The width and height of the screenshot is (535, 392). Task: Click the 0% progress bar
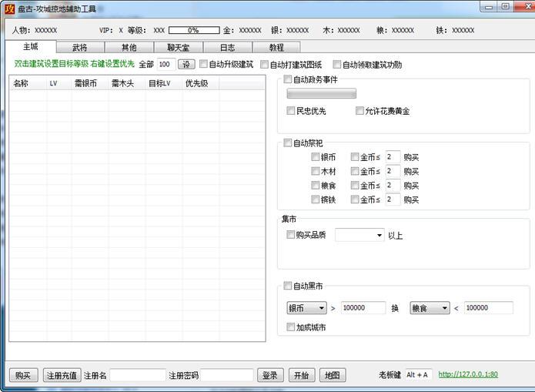193,30
